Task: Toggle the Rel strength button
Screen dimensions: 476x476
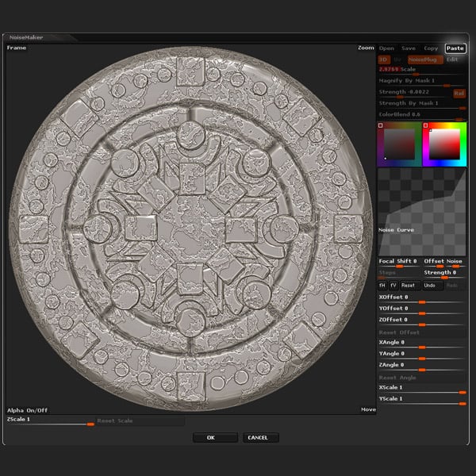Action: pyautogui.click(x=459, y=93)
